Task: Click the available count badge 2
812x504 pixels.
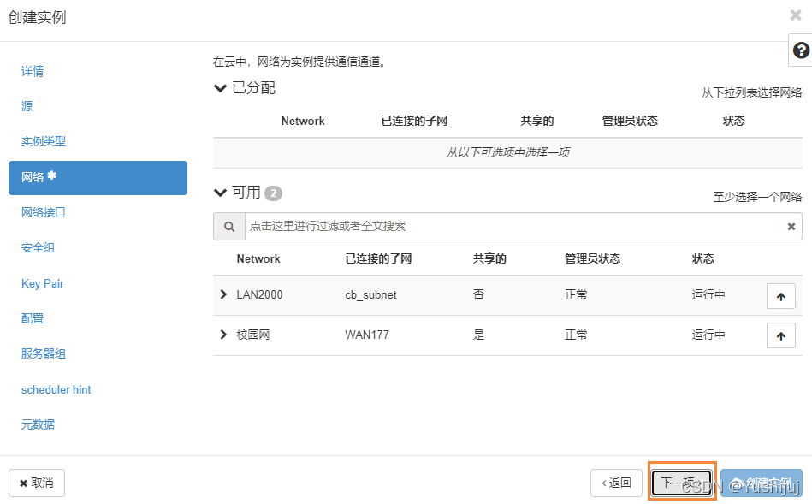Action: 274,193
